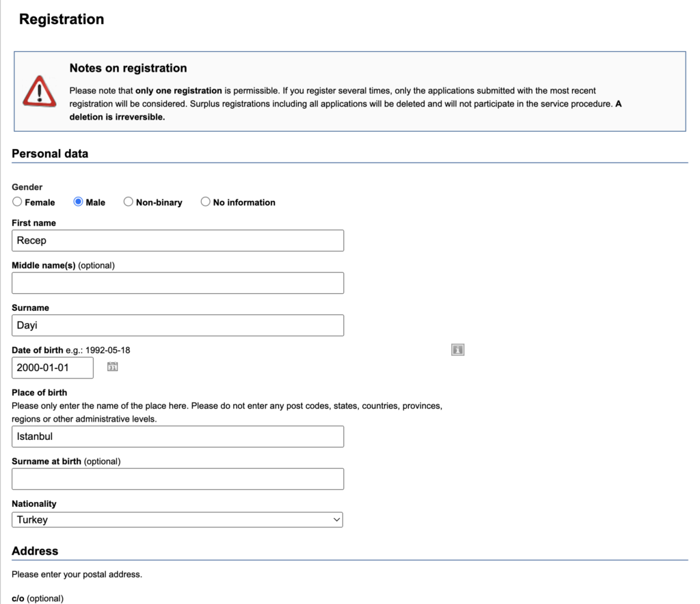The width and height of the screenshot is (700, 604).
Task: Click the date field showing 2000-01-01
Action: (53, 368)
